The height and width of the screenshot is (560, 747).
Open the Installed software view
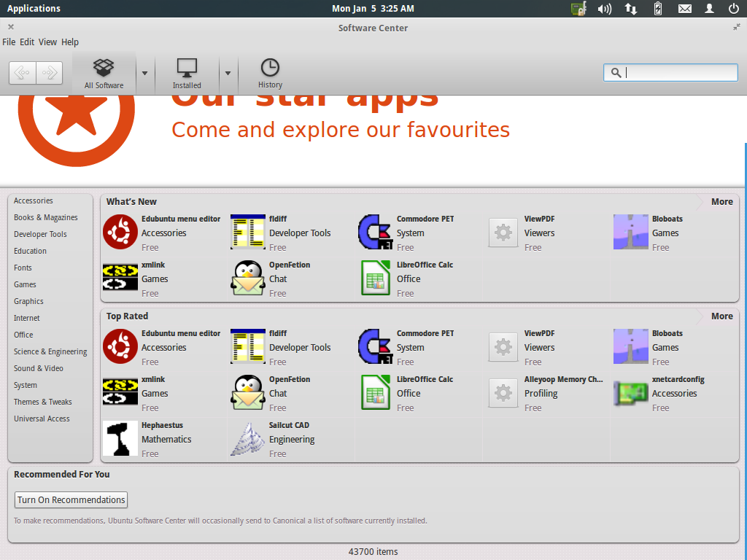tap(187, 73)
